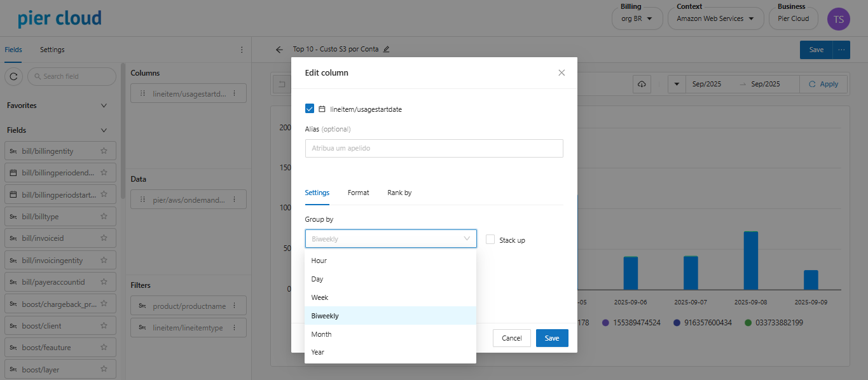Open the three-dot menu in Fields panel header
This screenshot has height=380, width=868.
tap(242, 50)
